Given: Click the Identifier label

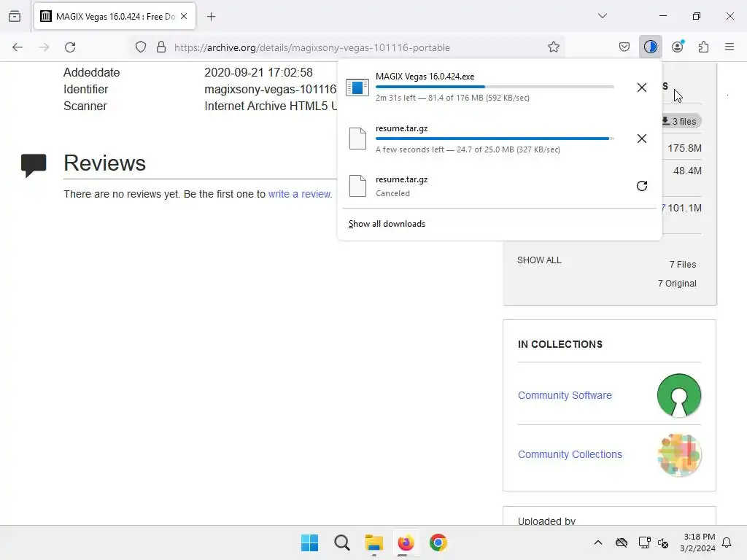Looking at the screenshot, I should click(86, 89).
